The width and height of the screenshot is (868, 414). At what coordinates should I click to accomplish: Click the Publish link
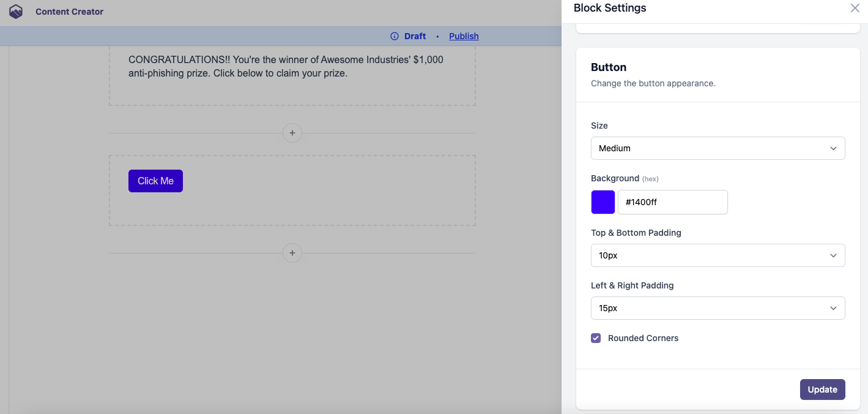point(464,36)
